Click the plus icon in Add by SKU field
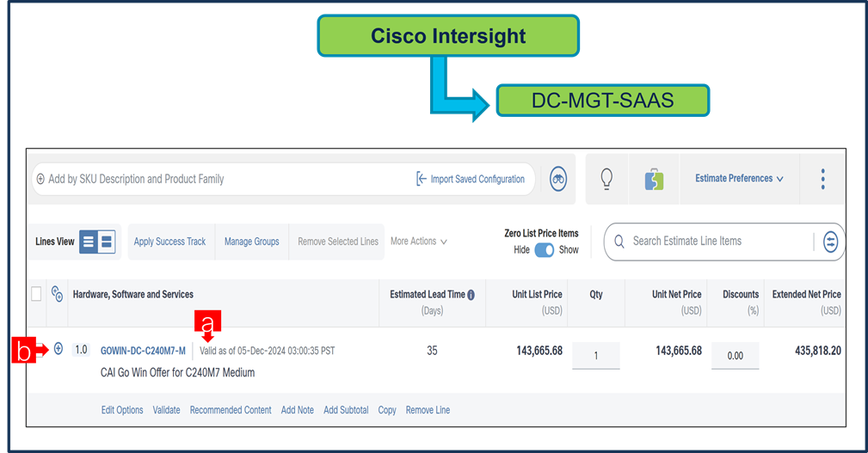 [40, 179]
